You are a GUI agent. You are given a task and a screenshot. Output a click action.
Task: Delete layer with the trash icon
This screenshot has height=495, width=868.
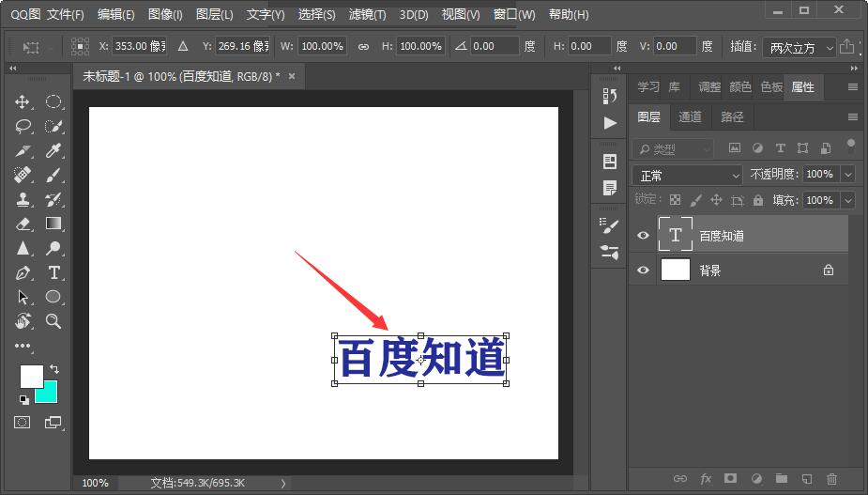831,479
